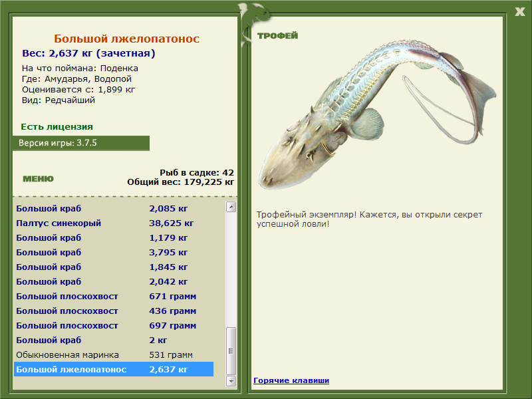
Task: Select Большой краб 2 кг entry
Action: pyautogui.click(x=113, y=340)
